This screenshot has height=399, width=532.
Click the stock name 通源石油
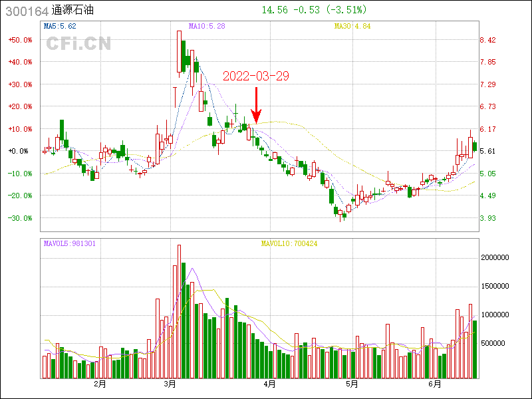(x=73, y=11)
